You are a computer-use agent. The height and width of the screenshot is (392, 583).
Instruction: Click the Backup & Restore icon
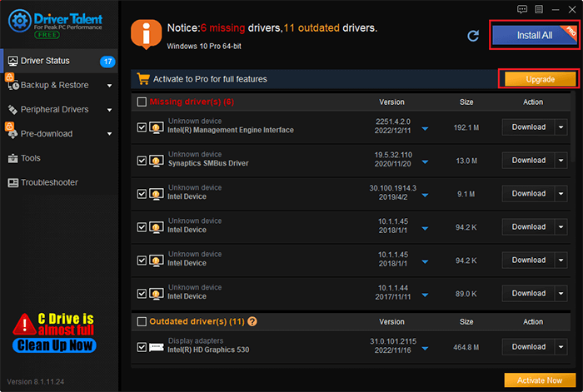(x=13, y=85)
